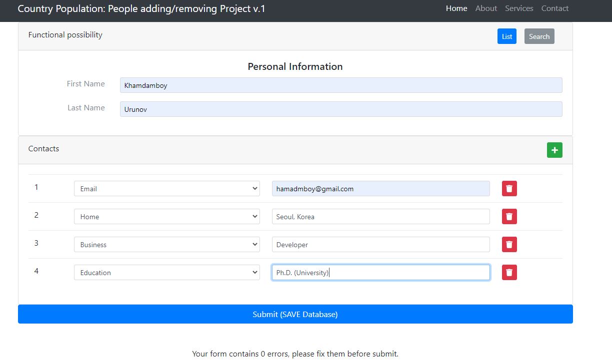Click the Last Name label

click(x=86, y=108)
